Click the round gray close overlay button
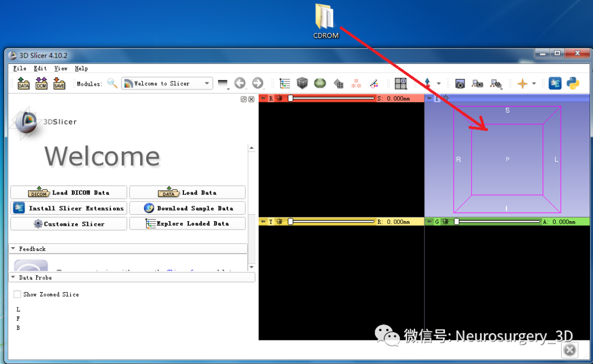 pyautogui.click(x=569, y=350)
